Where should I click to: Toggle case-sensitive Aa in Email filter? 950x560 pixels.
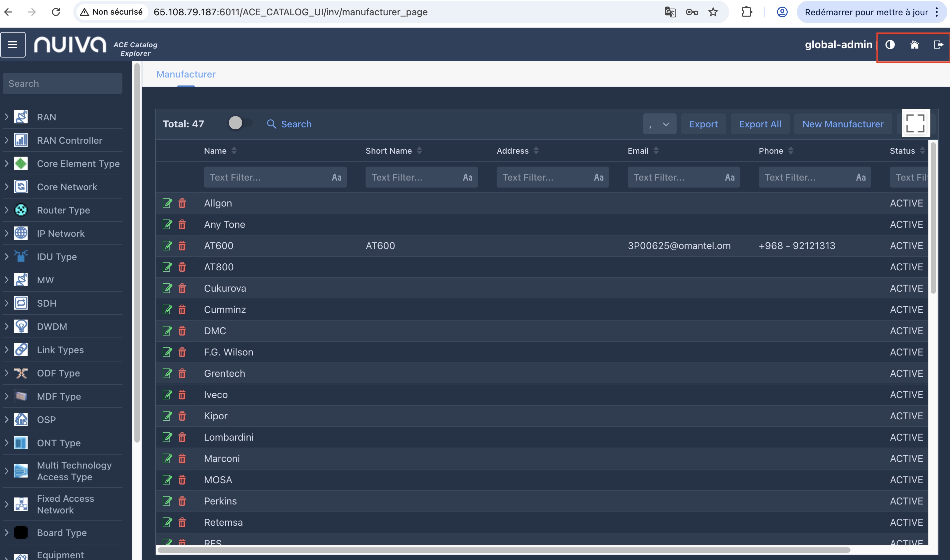pyautogui.click(x=729, y=177)
